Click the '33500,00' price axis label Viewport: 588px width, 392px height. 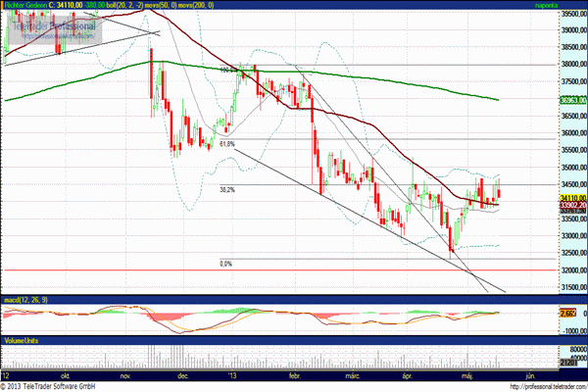(x=573, y=219)
